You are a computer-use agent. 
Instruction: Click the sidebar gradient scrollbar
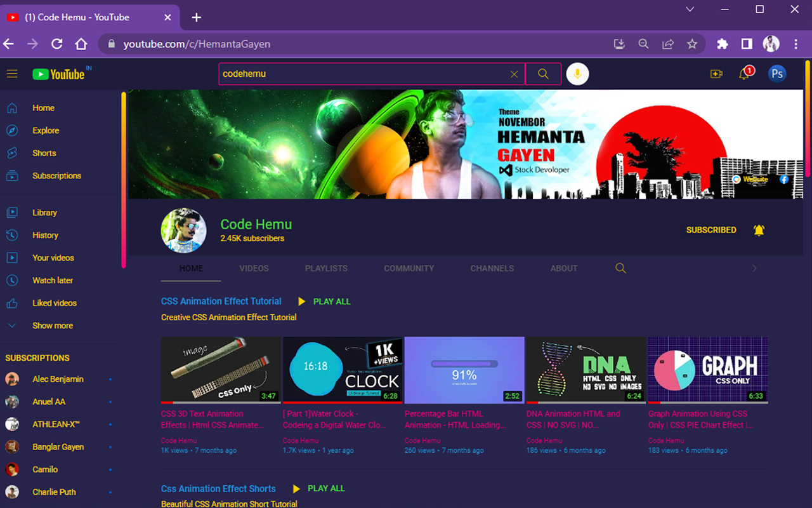point(123,180)
